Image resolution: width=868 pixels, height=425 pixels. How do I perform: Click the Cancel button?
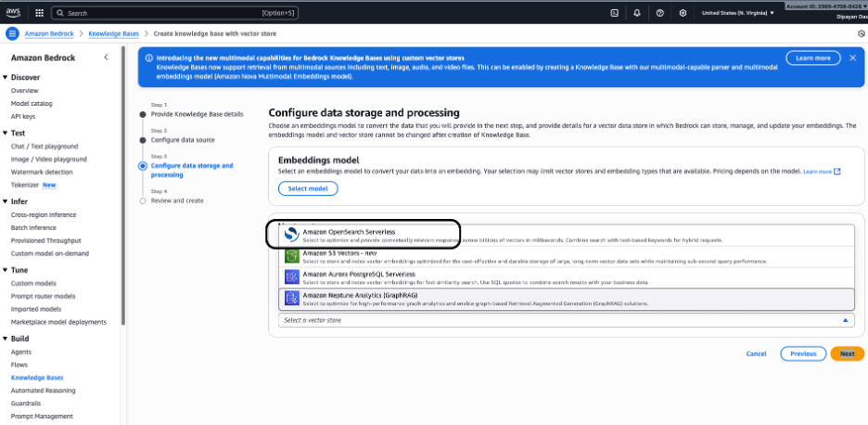(756, 354)
